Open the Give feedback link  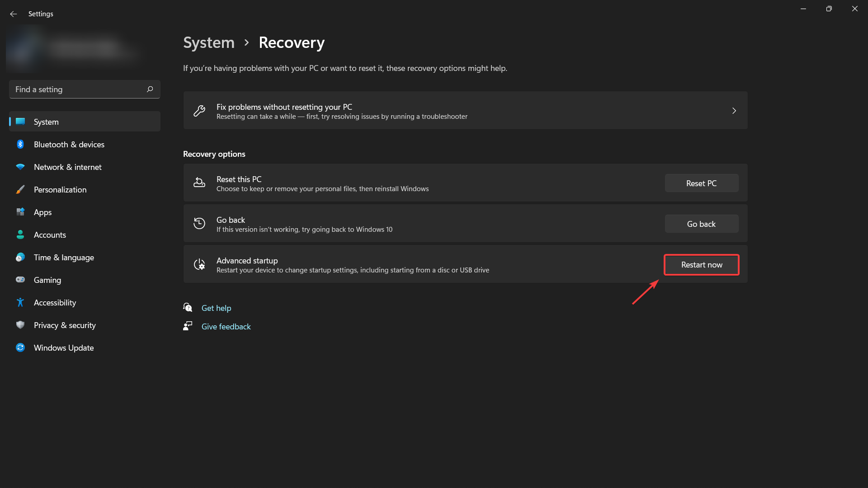tap(226, 327)
